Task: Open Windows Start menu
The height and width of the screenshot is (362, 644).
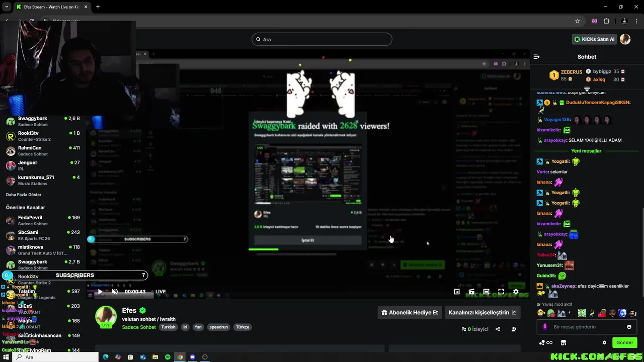Action: 6,357
